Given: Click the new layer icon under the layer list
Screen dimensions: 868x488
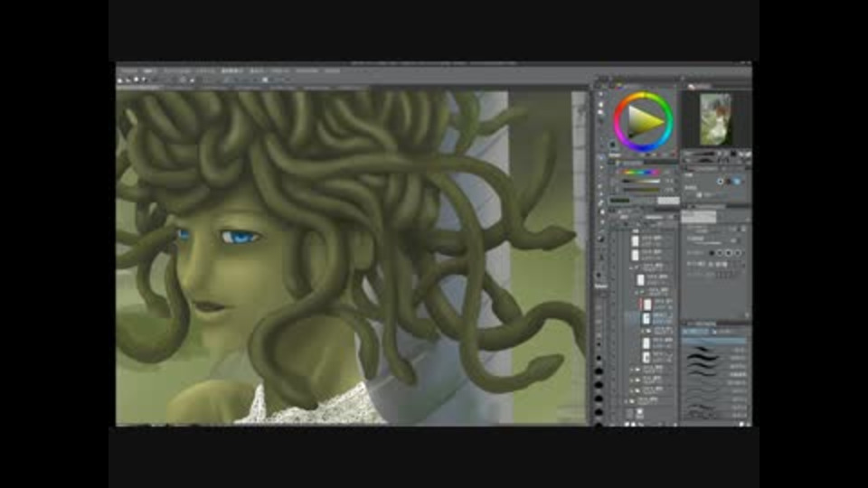Looking at the screenshot, I should click(x=627, y=424).
